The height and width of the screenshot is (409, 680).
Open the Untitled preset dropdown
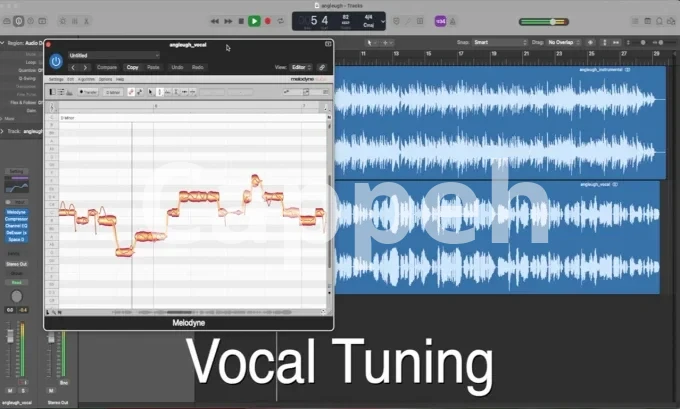114,55
